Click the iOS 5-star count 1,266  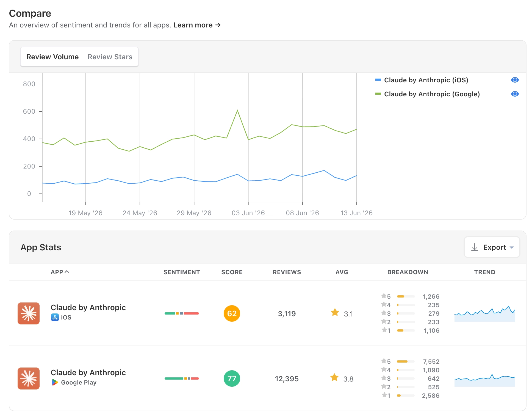[431, 296]
